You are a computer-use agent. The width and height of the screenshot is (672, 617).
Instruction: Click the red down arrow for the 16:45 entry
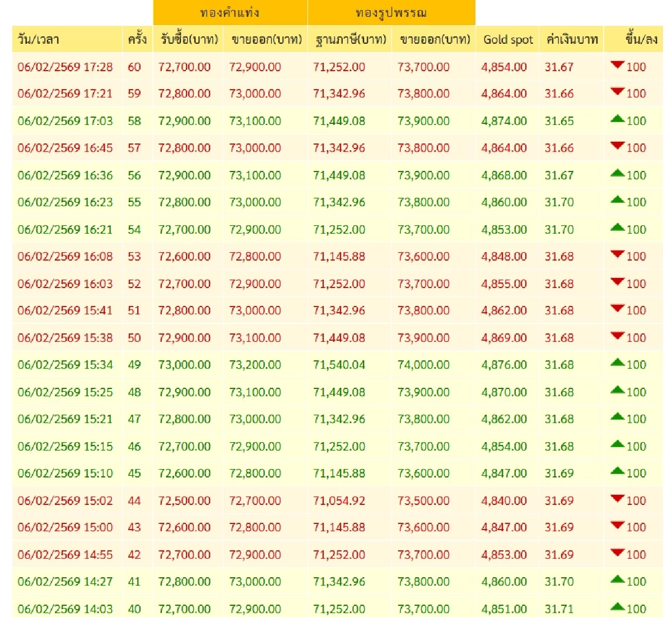click(x=617, y=147)
